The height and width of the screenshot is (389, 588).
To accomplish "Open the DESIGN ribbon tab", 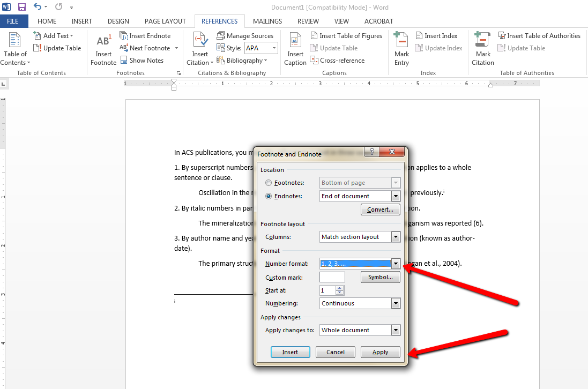I will pos(118,21).
